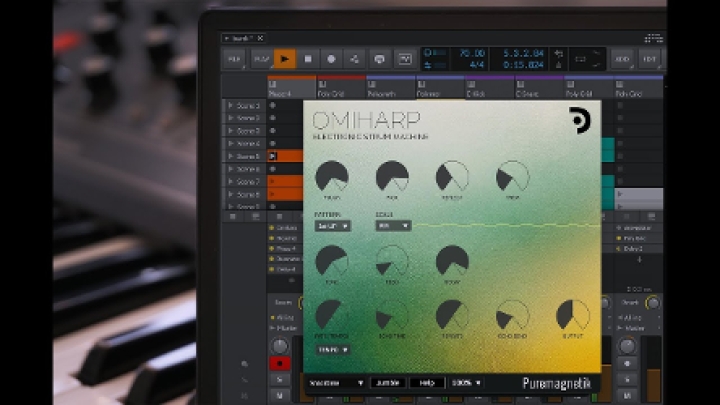
Task: Mute the rightmost mixer channel with its M button
Action: click(x=627, y=394)
